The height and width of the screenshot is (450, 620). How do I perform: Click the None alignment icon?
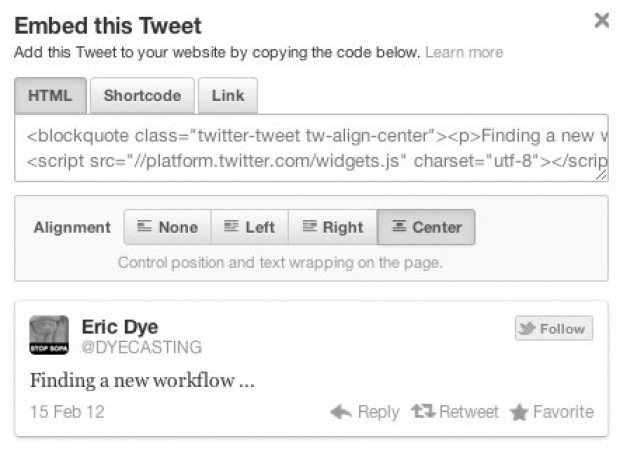[144, 226]
